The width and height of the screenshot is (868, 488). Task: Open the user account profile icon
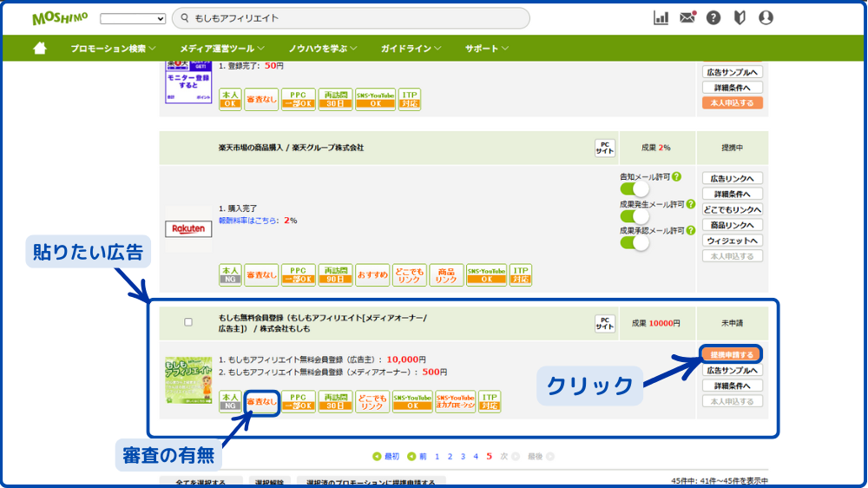click(766, 18)
